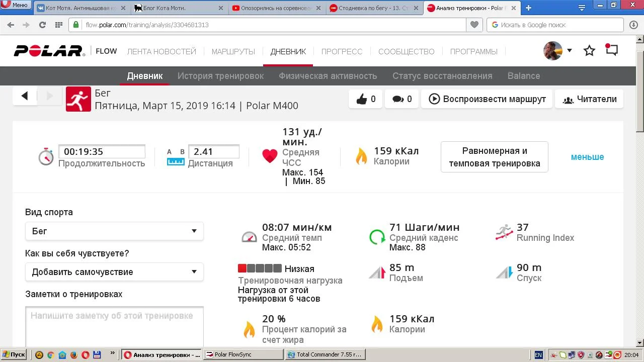This screenshot has width=644, height=362.
Task: Open the Читатели button
Action: pyautogui.click(x=589, y=99)
